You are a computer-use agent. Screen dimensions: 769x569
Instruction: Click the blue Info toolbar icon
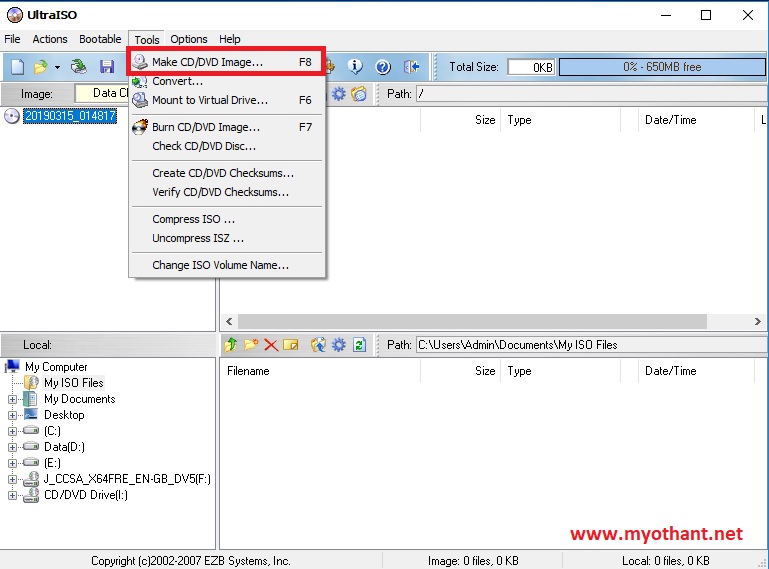coord(355,66)
